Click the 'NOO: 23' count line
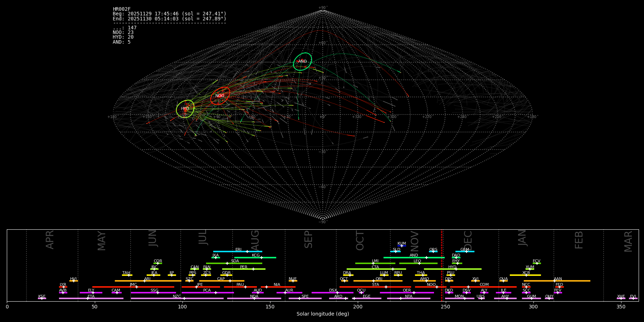The height and width of the screenshot is (322, 644). click(x=123, y=33)
